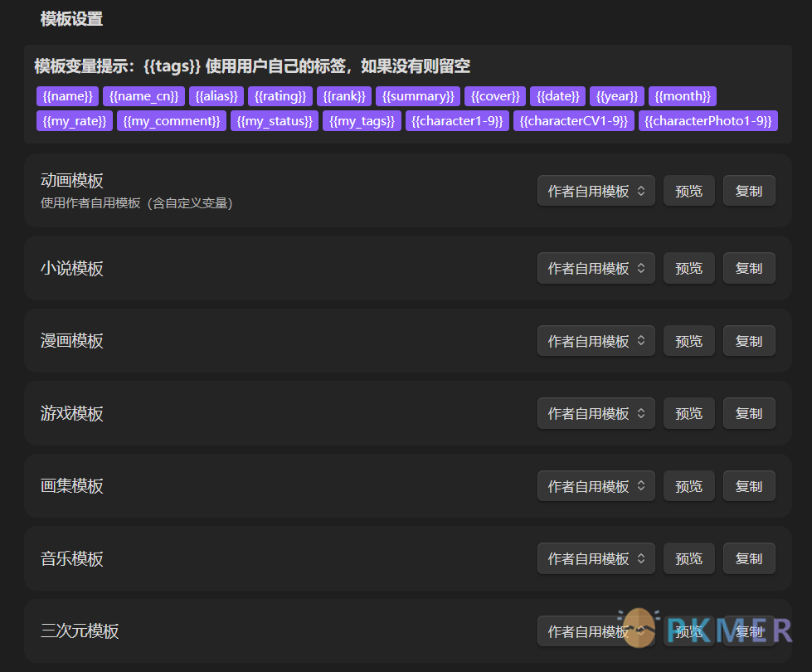812x672 pixels.
Task: Click the {{my_rate}} variable tag
Action: 75,121
